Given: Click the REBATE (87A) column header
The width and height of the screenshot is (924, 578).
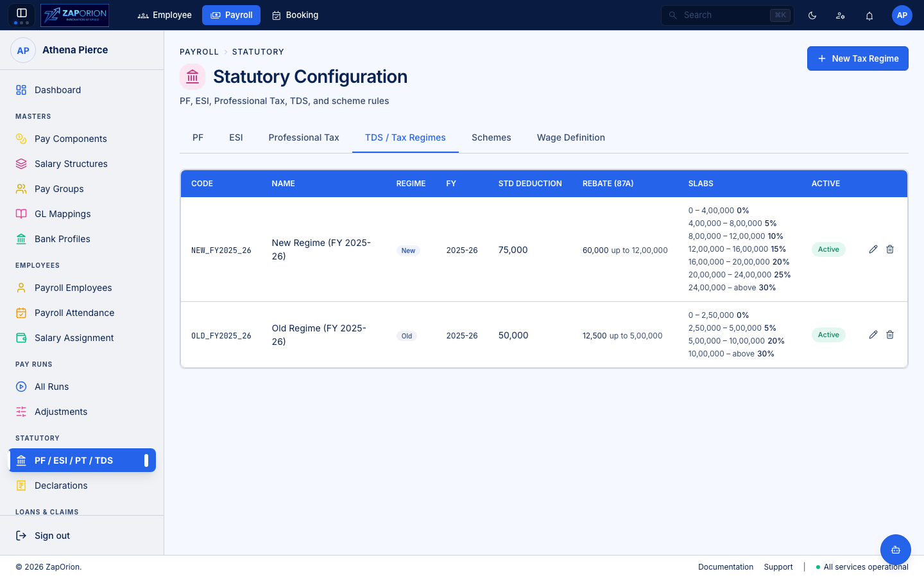Looking at the screenshot, I should (x=608, y=184).
